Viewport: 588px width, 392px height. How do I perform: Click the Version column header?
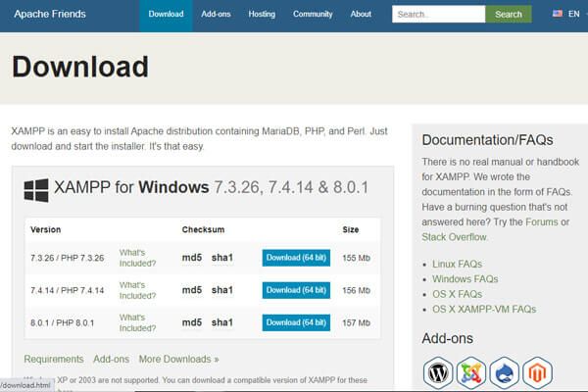[x=45, y=229]
